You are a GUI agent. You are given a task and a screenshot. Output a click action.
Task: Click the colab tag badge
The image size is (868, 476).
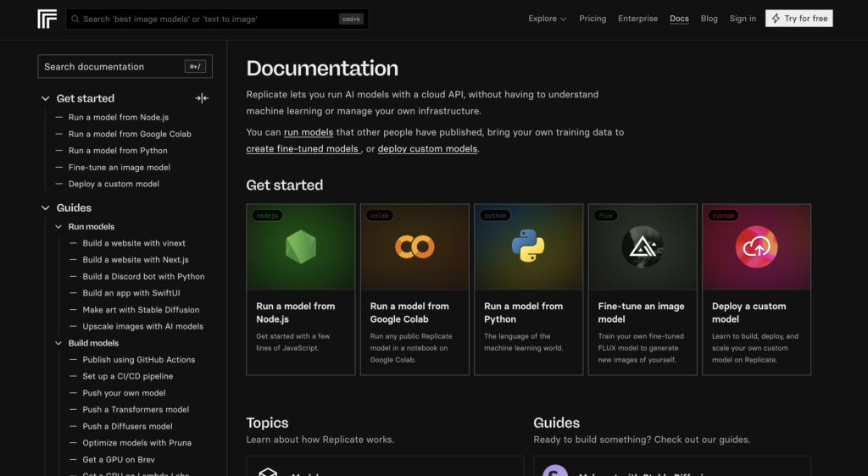[380, 216]
